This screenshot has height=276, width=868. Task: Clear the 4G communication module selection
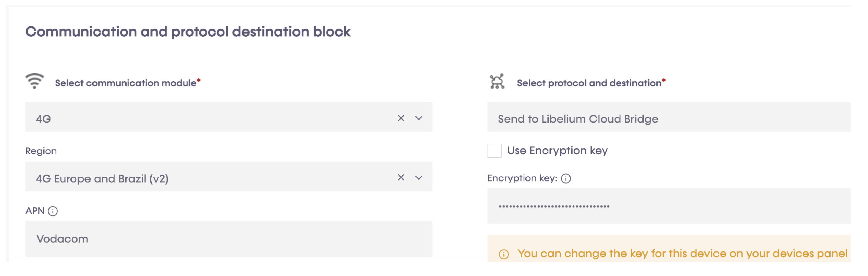click(401, 118)
